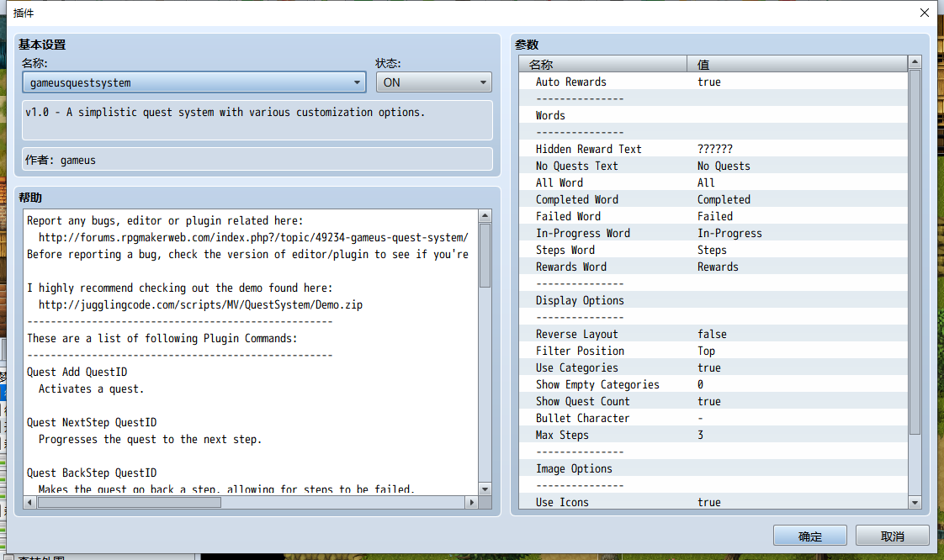
Task: Close the 插件 plugin dialog
Action: click(925, 13)
